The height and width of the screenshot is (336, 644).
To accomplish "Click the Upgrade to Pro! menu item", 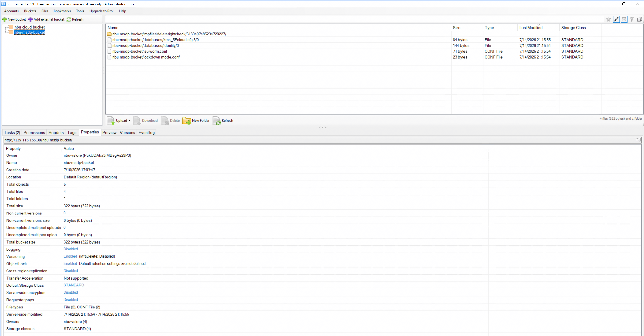I will [102, 11].
